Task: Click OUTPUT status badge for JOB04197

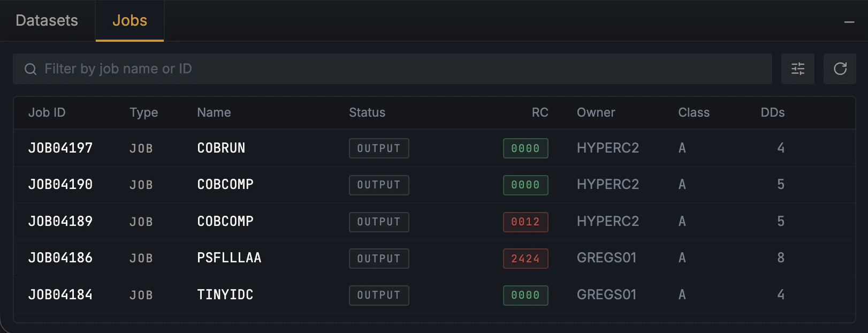Action: pyautogui.click(x=379, y=148)
